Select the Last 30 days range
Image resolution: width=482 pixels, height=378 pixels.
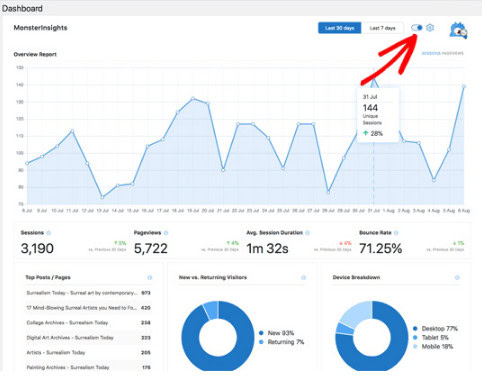click(x=339, y=28)
